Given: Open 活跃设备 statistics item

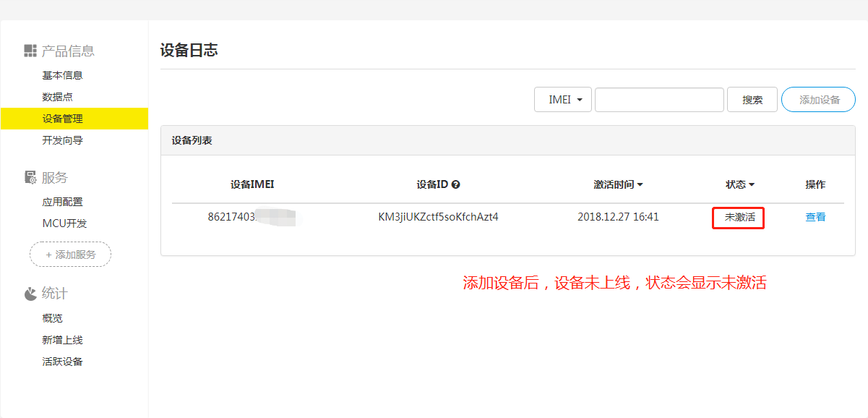Looking at the screenshot, I should click(62, 362).
